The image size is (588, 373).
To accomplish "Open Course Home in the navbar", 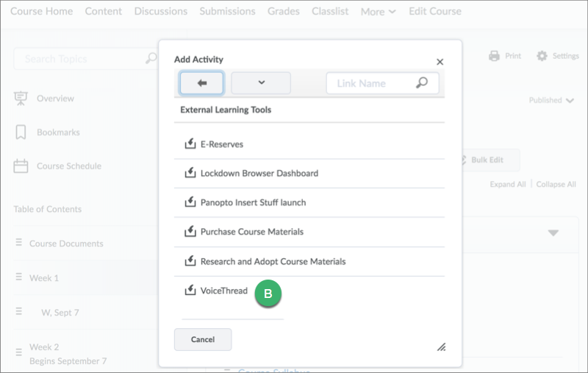I will [x=42, y=11].
